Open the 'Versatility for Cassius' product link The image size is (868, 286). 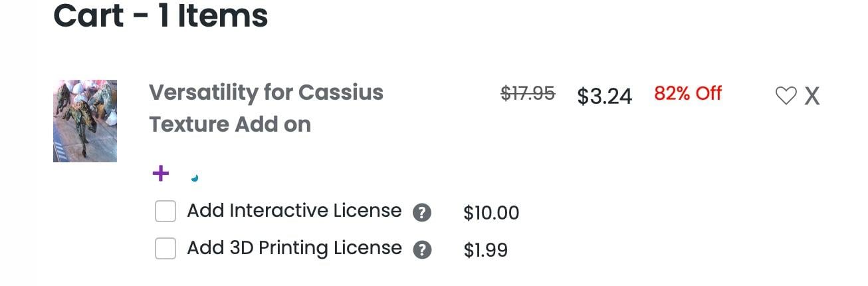tap(266, 92)
